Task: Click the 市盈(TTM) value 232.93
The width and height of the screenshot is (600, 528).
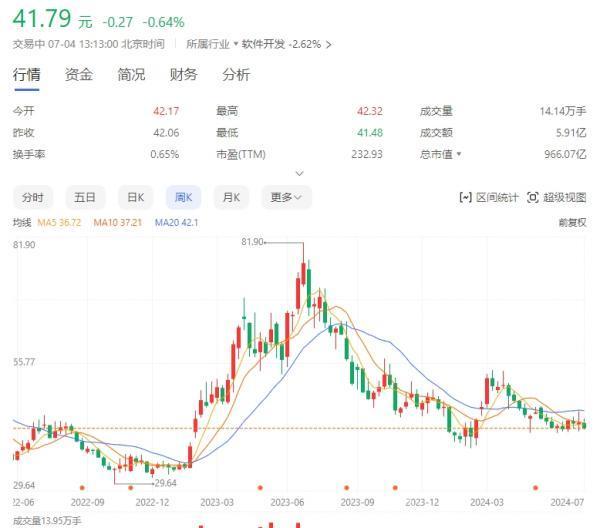Action: coord(367,154)
